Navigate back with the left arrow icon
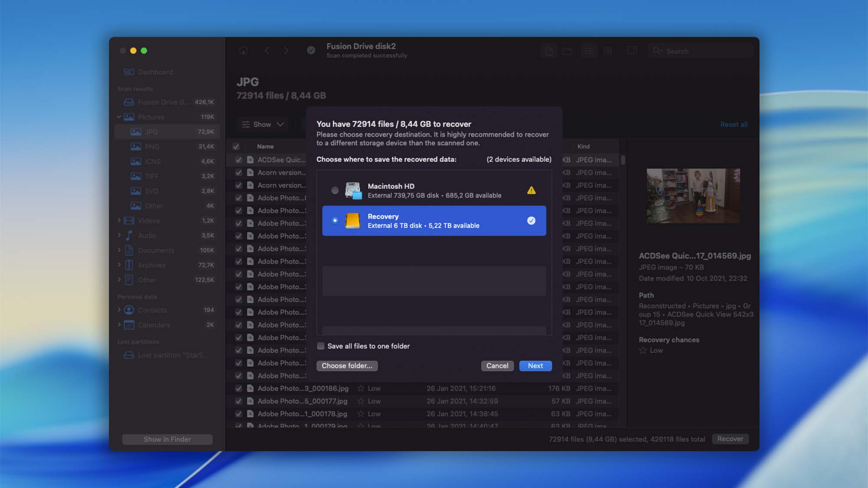Screen dimensions: 868x488 coord(266,50)
